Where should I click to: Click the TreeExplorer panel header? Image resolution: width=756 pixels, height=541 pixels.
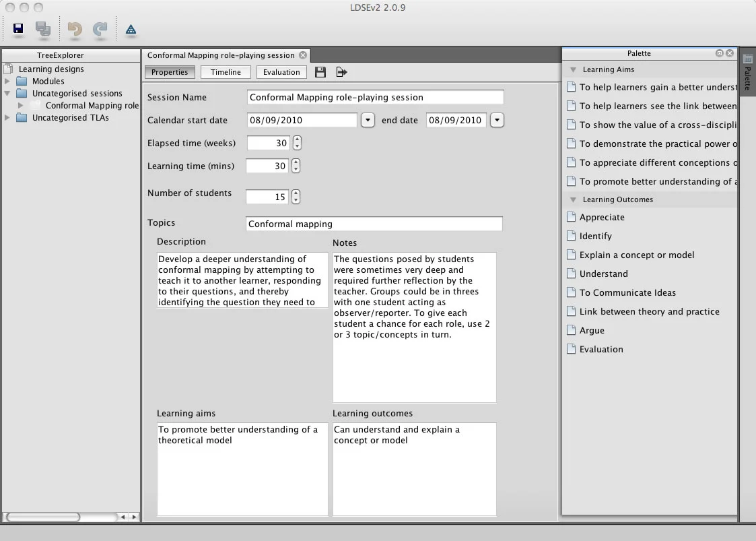click(x=71, y=55)
